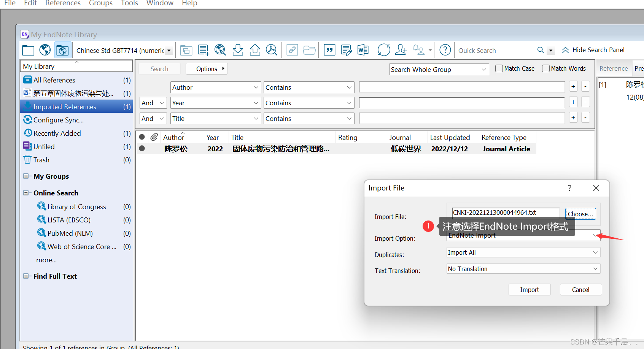Image resolution: width=644 pixels, height=349 pixels.
Task: Switch to Online Search mode globe icon
Action: (x=45, y=50)
